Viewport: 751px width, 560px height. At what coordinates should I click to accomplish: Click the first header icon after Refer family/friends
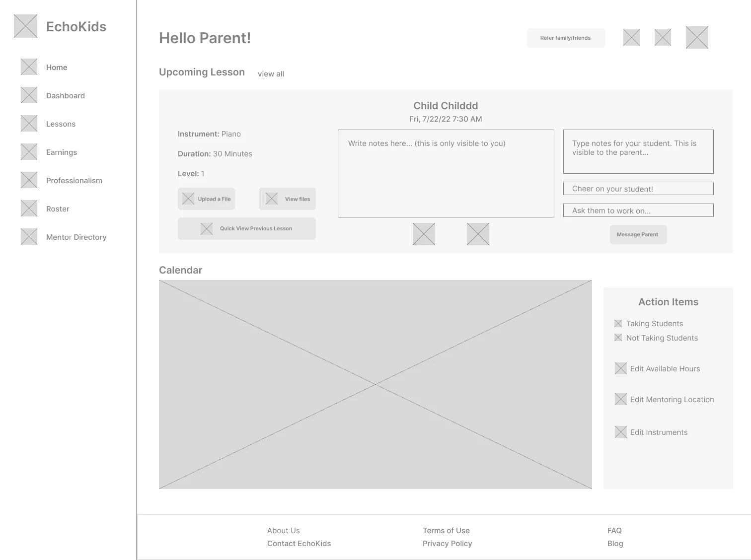[631, 37]
